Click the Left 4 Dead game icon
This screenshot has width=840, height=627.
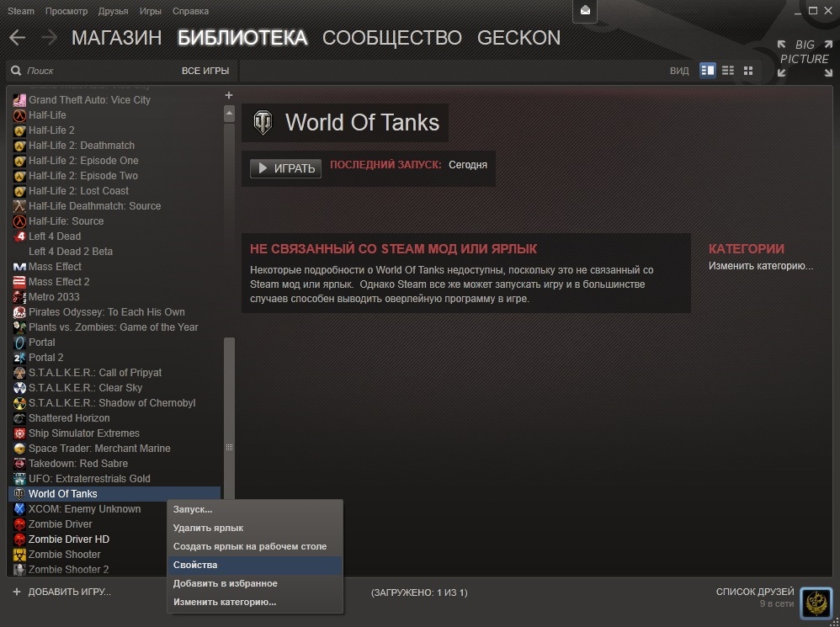(19, 236)
